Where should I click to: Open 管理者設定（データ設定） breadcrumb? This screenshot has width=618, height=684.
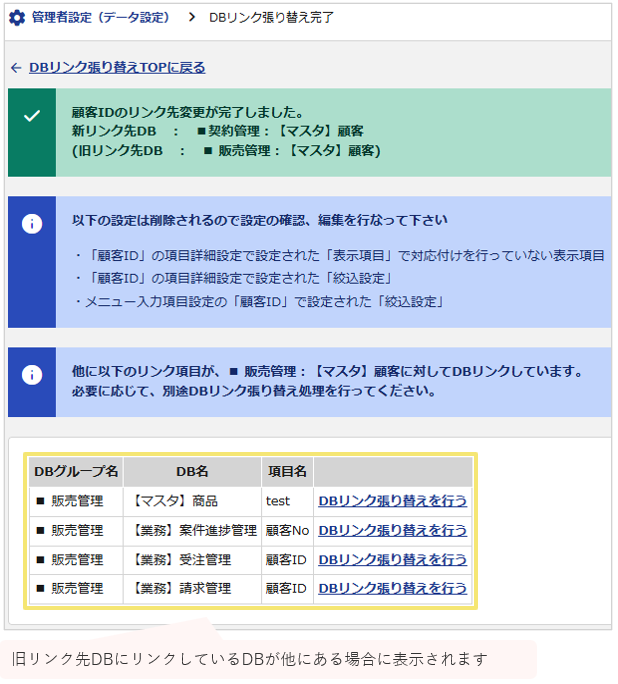(x=100, y=18)
